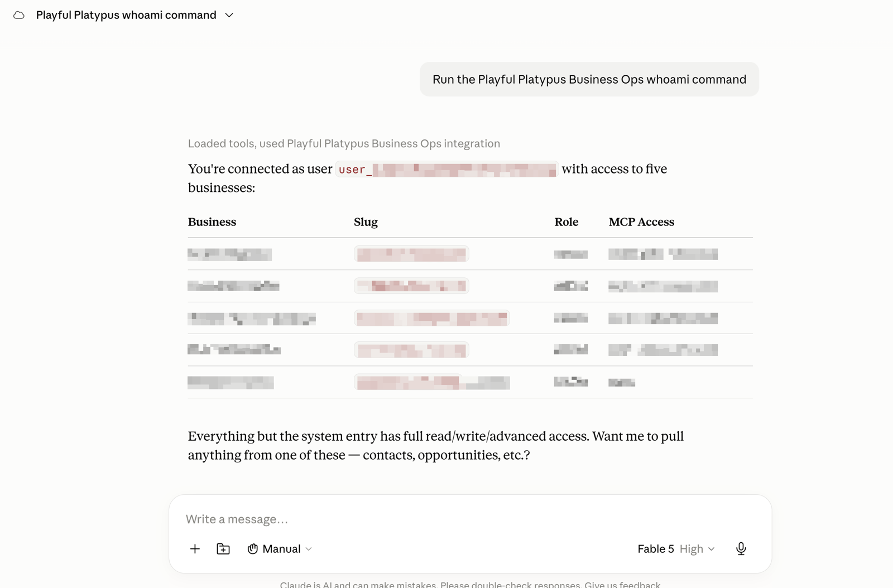The width and height of the screenshot is (893, 588).
Task: Click the Give us feedback link
Action: [622, 584]
